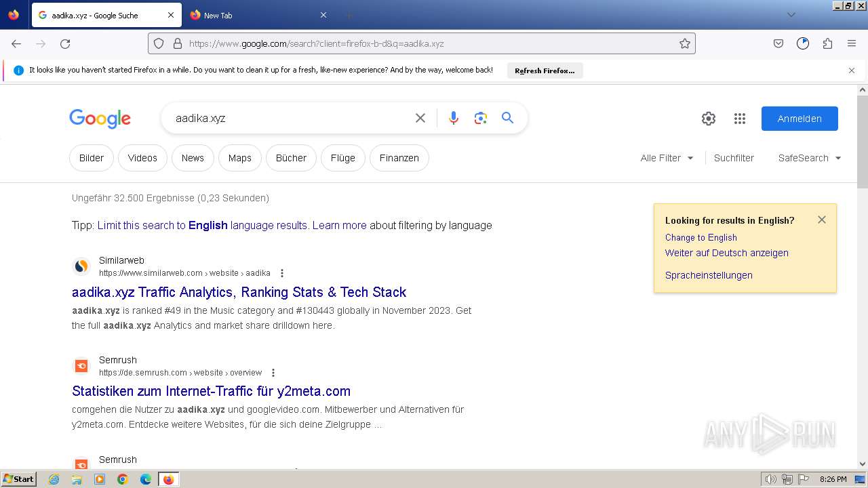Select the News search filter

coord(193,158)
